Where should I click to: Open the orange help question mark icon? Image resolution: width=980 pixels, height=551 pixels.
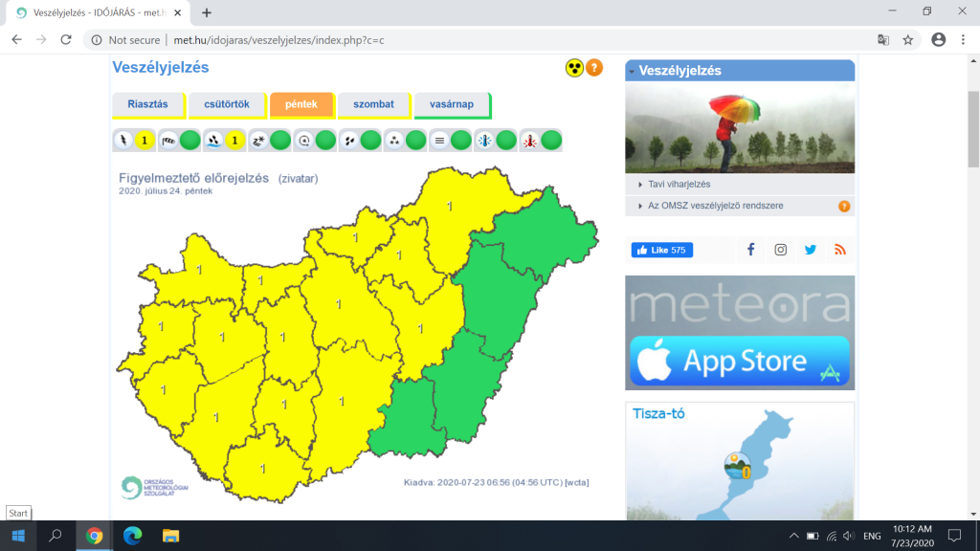pyautogui.click(x=594, y=68)
